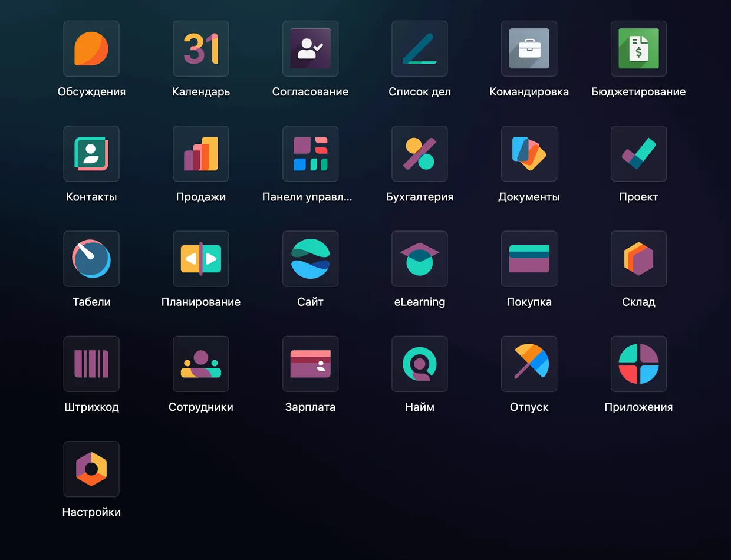Launch the Бухгалтерия app
The height and width of the screenshot is (560, 731).
pos(420,153)
